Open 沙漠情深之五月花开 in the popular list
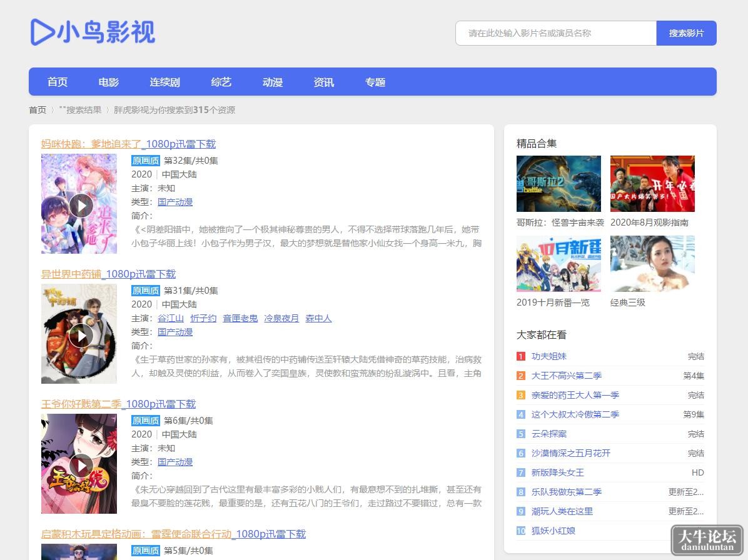This screenshot has width=748, height=560. coord(571,452)
